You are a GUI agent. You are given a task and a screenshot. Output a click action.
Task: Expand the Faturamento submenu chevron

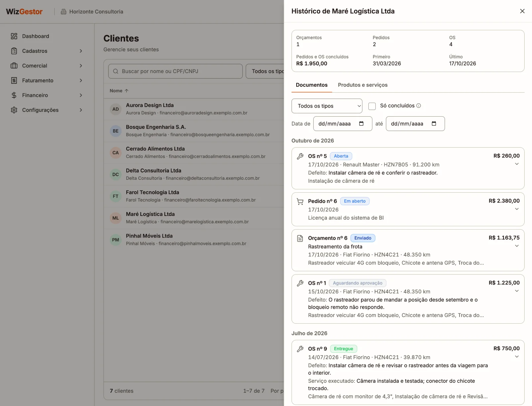pyautogui.click(x=81, y=80)
